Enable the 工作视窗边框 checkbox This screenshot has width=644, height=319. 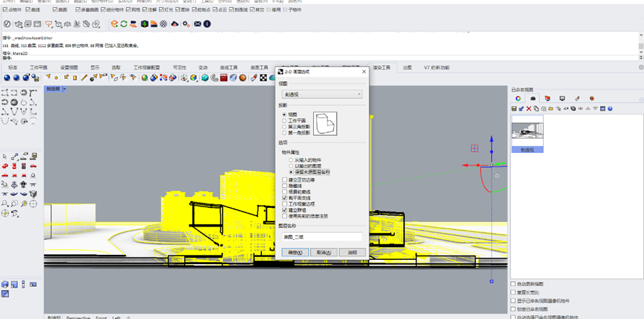coord(285,204)
